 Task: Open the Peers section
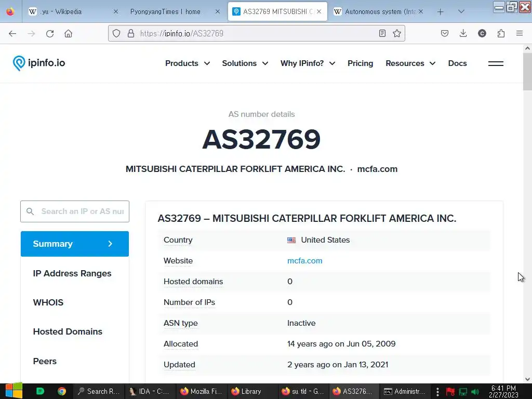[x=45, y=362]
